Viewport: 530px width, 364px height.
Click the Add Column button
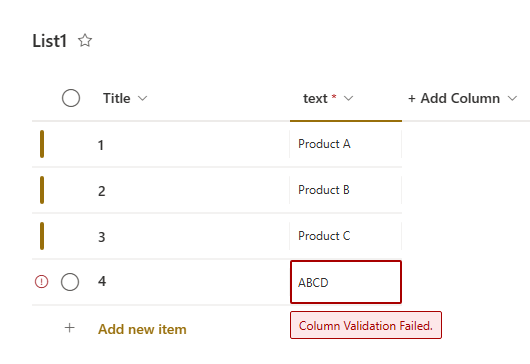[x=454, y=98]
